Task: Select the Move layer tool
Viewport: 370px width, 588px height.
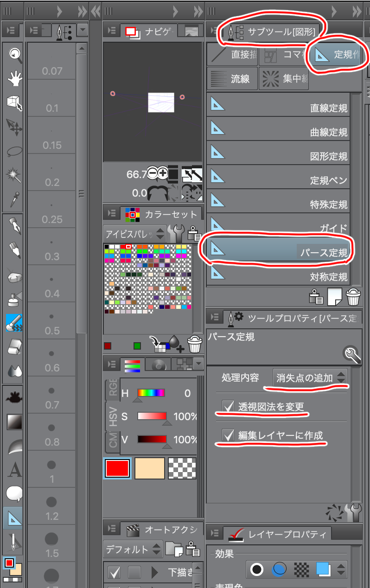Action: pyautogui.click(x=14, y=128)
